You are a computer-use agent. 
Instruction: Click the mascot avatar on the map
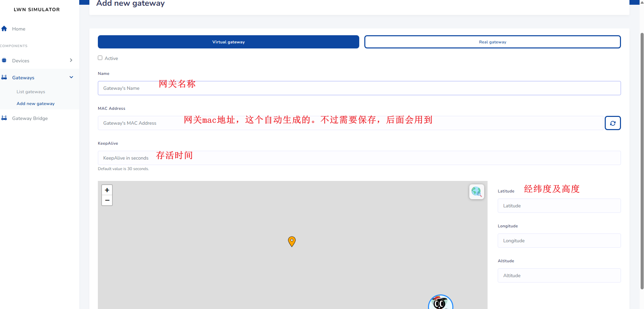[441, 302]
